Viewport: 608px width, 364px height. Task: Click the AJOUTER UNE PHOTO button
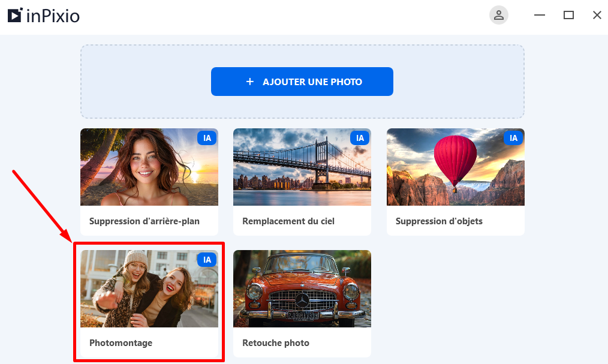302,82
